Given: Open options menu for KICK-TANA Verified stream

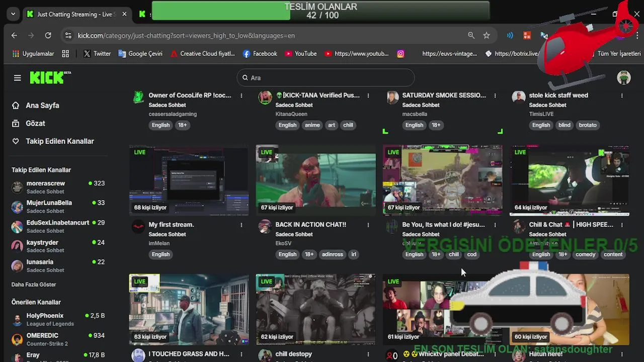Looking at the screenshot, I should 368,96.
